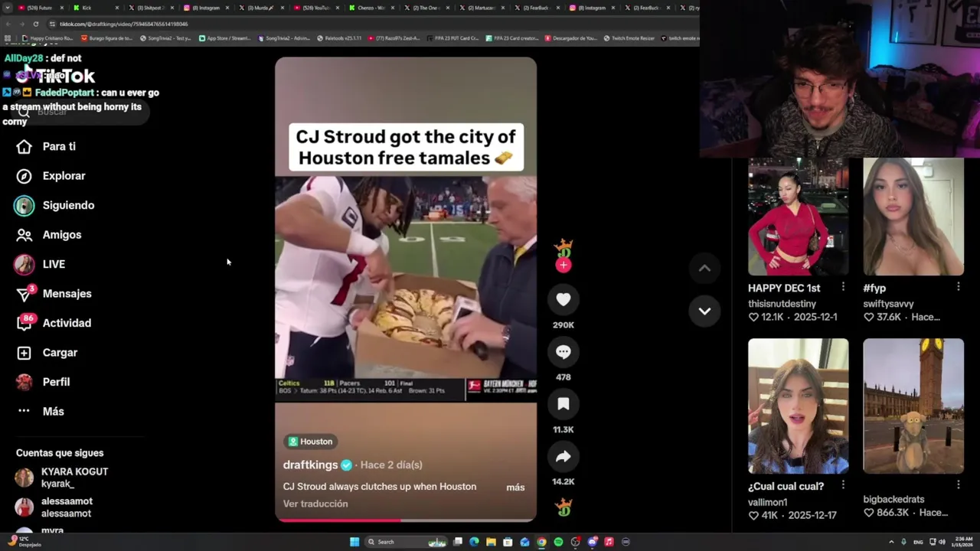This screenshot has height=551, width=980.
Task: Open vallimon1 profile link
Action: (768, 502)
